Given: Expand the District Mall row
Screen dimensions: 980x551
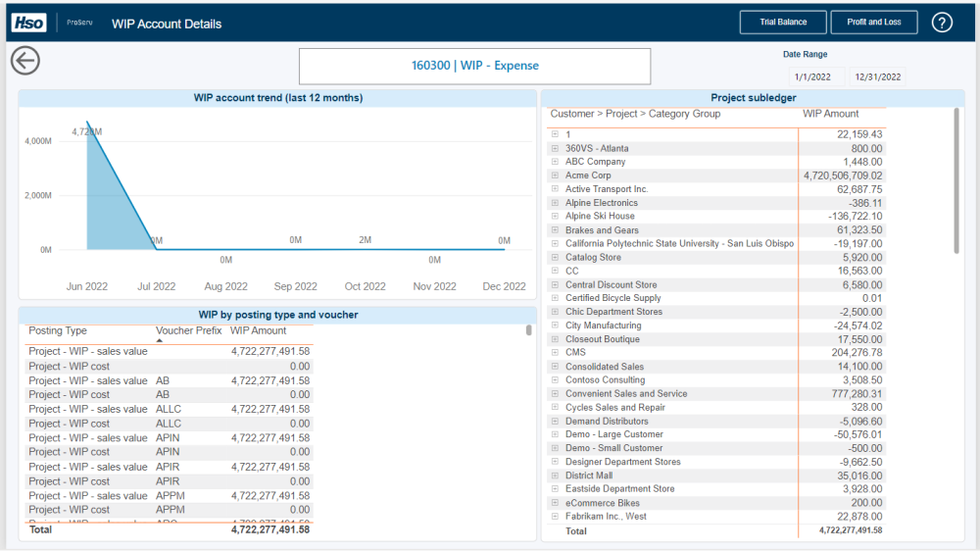Looking at the screenshot, I should [555, 476].
